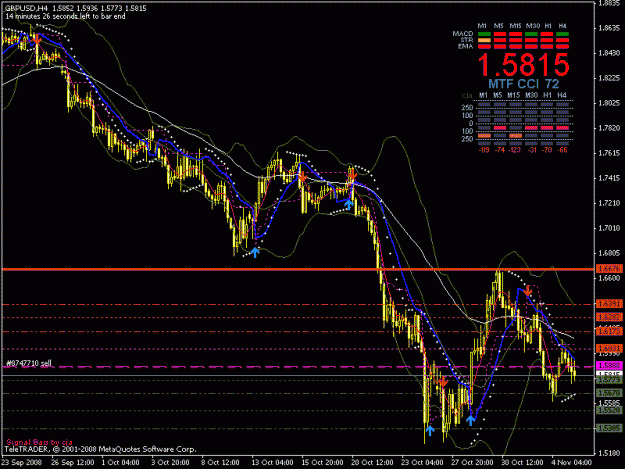
Task: Click the CCI value -31
Action: [531, 150]
